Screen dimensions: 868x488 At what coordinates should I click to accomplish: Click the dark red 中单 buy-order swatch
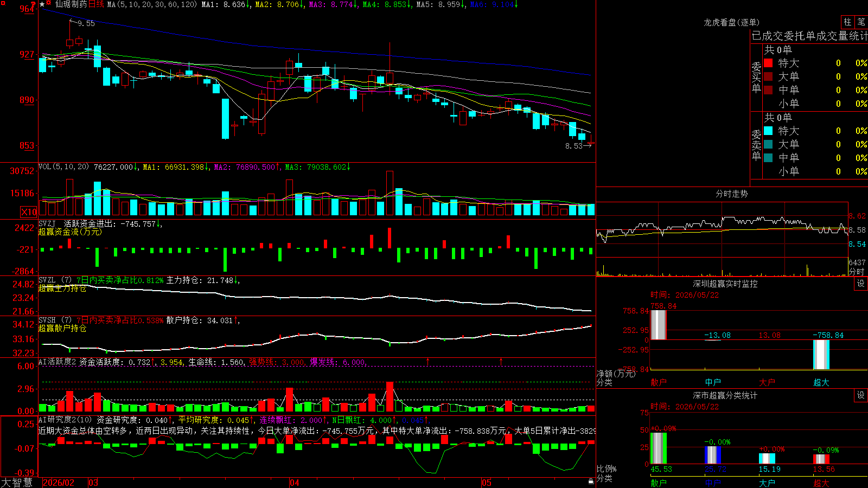click(x=768, y=90)
